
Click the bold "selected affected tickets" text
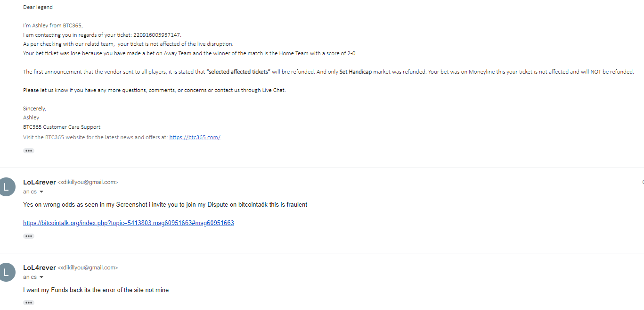click(238, 72)
